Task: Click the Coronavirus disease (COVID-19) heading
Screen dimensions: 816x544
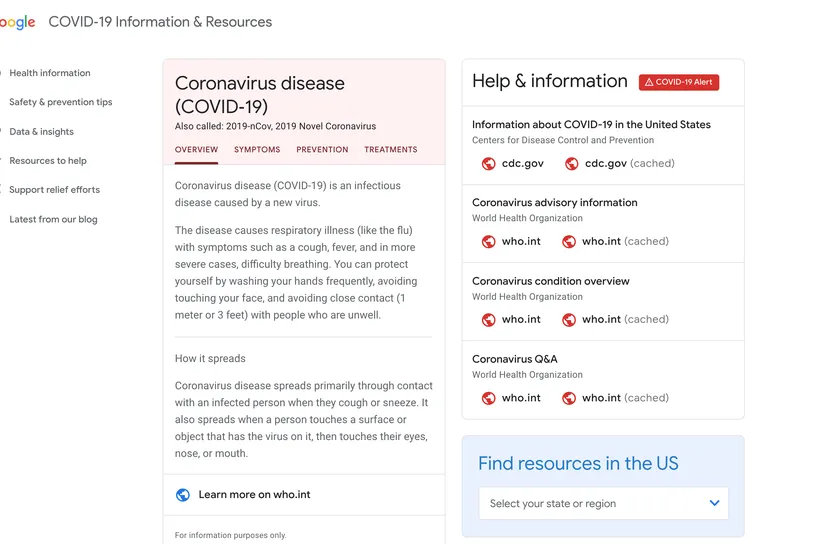Action: coord(260,95)
